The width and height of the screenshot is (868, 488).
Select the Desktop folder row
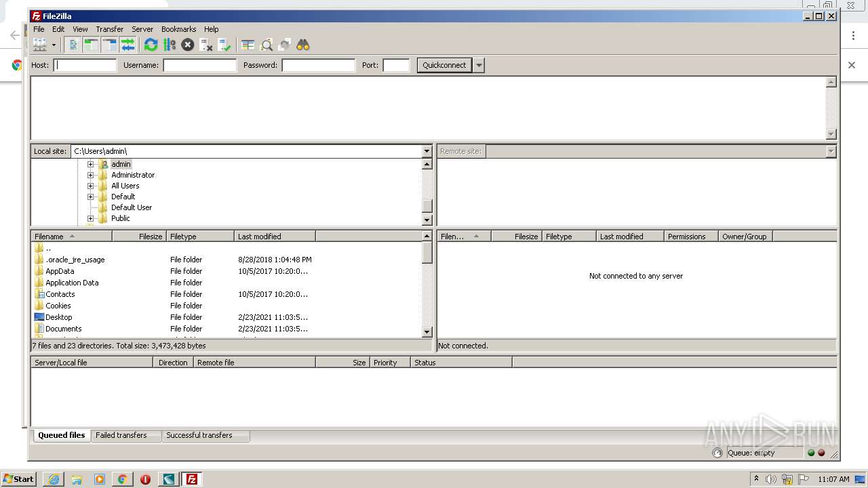226,317
